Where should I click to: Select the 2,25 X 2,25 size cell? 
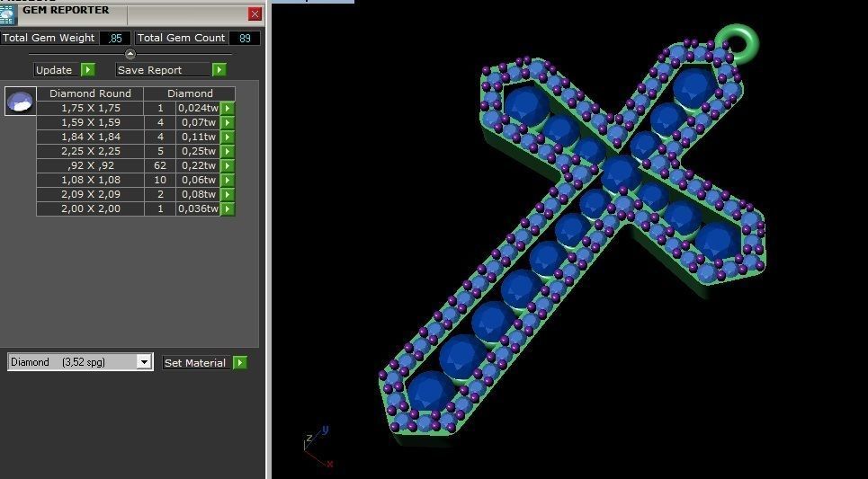pos(90,151)
